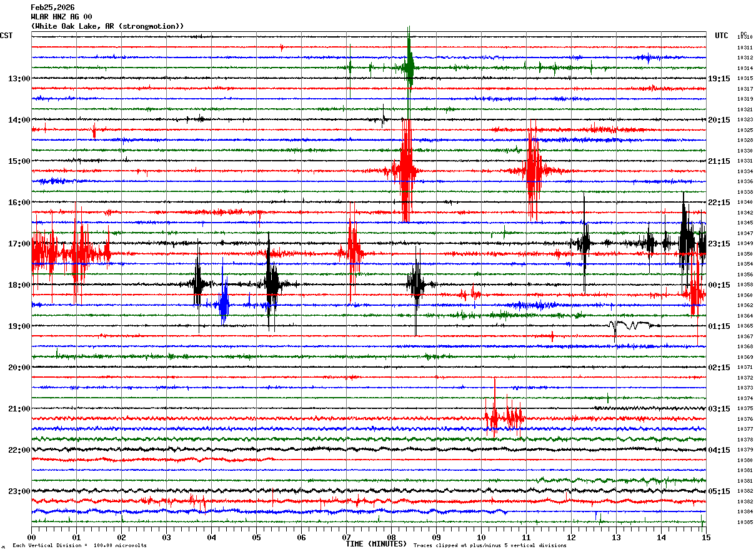Click the large red event on the 15:00 trace
Viewport: 756px width, 554px height.
(x=405, y=170)
